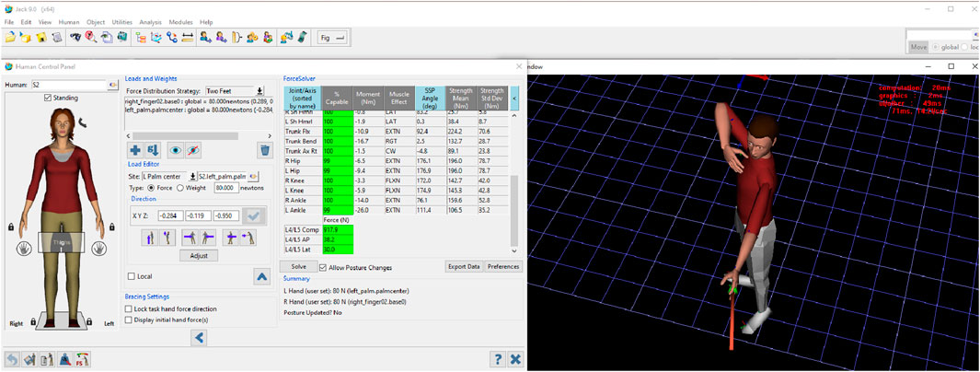Open the Fig selector dropdown in toolbar
This screenshot has height=372, width=980.
[332, 38]
